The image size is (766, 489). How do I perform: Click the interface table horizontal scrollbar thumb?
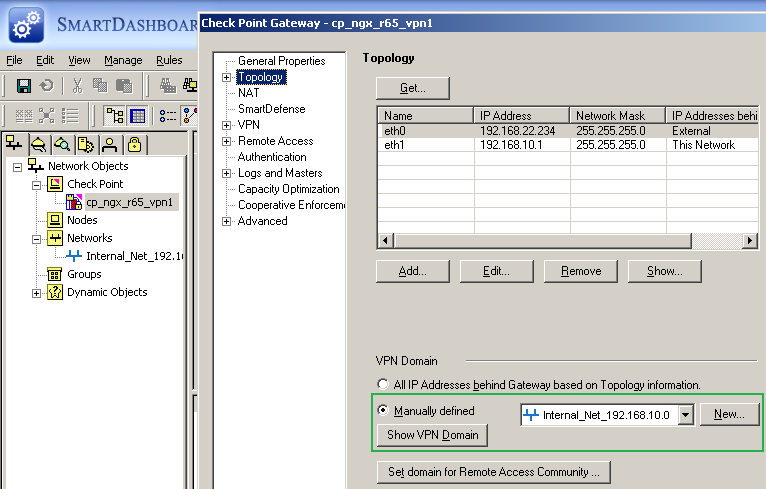tap(543, 241)
